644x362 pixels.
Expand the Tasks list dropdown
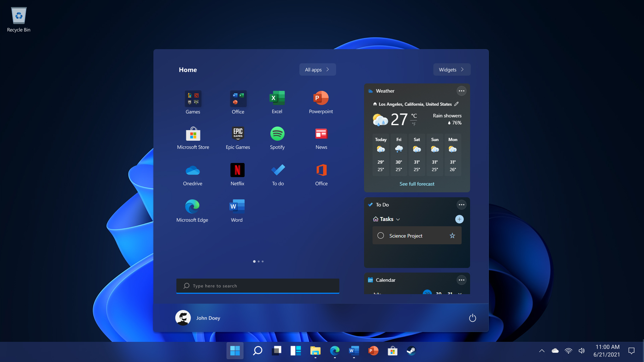pos(398,219)
